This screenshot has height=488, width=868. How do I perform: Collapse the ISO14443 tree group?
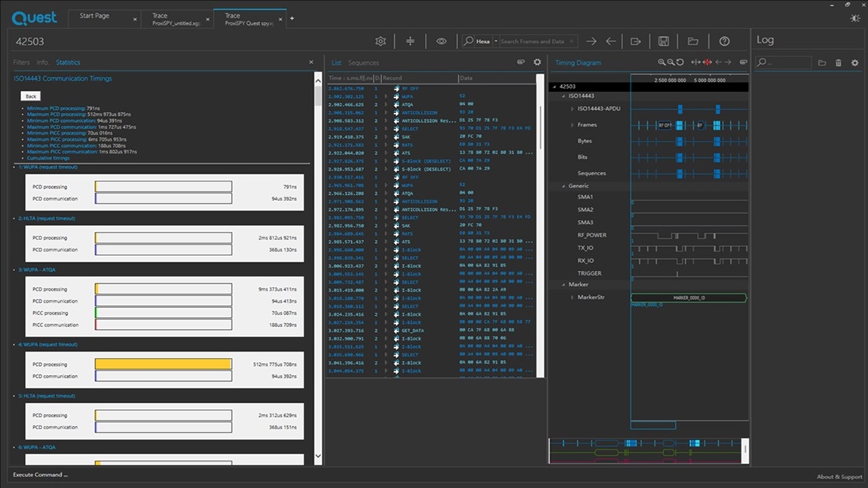click(564, 96)
